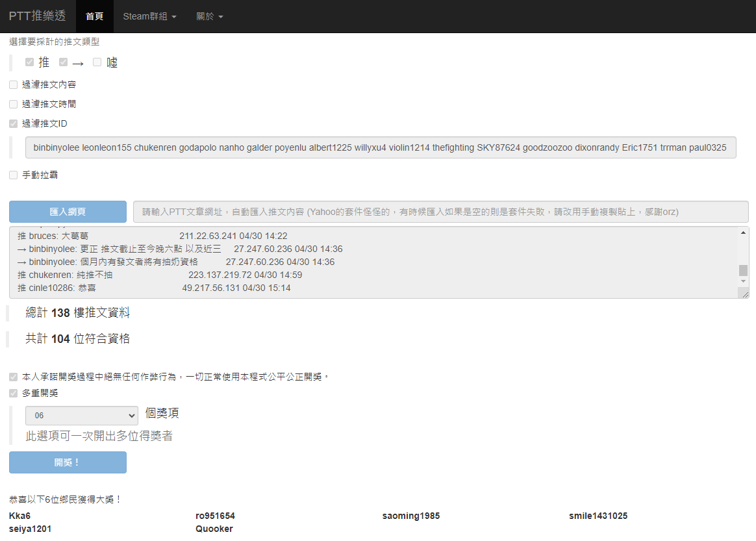Click the comments scrollbar up arrow
The width and height of the screenshot is (756, 541).
[x=744, y=233]
